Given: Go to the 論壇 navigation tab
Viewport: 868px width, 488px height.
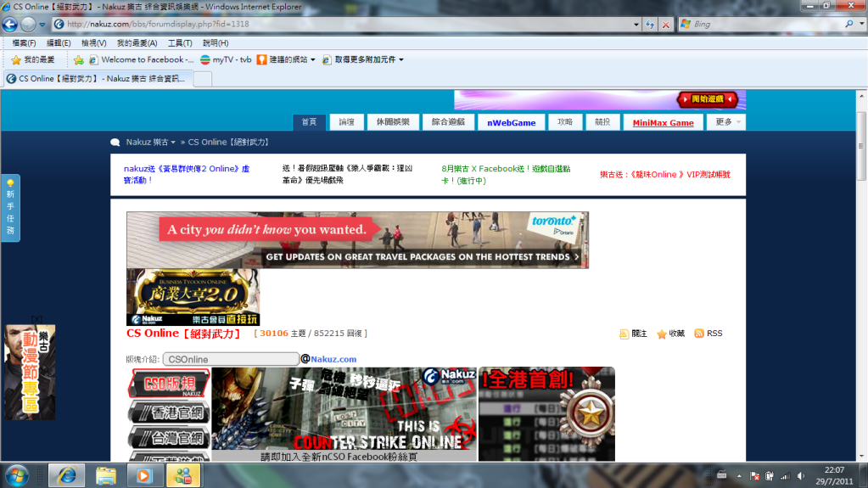Looking at the screenshot, I should (346, 122).
